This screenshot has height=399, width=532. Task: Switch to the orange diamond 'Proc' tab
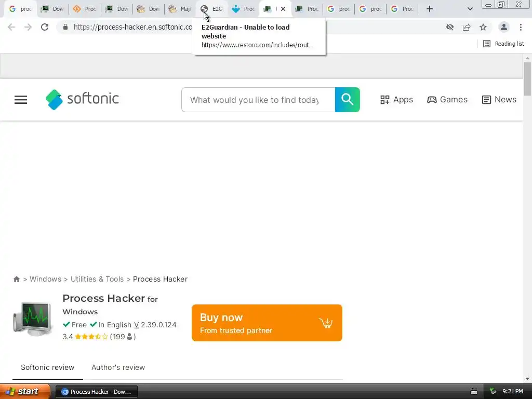coord(85,9)
